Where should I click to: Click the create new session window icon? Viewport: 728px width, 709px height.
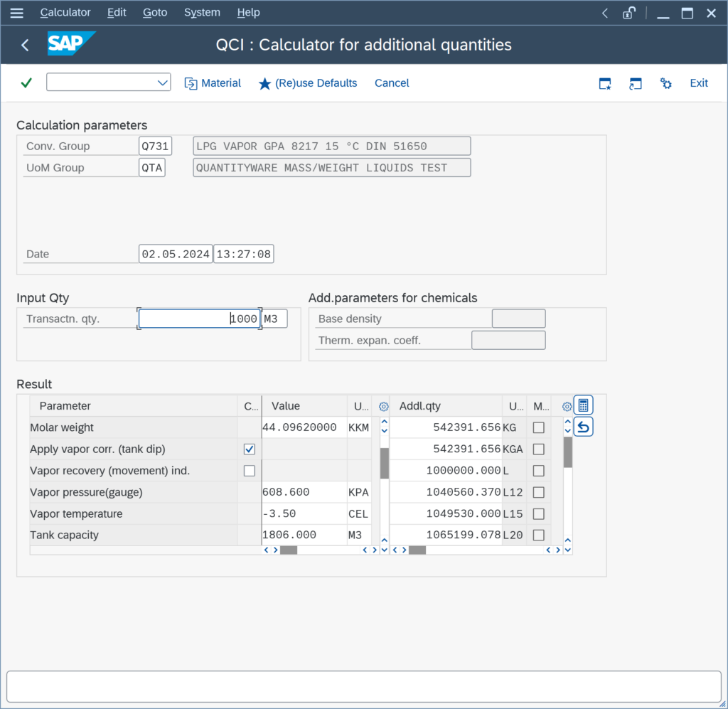[605, 84]
